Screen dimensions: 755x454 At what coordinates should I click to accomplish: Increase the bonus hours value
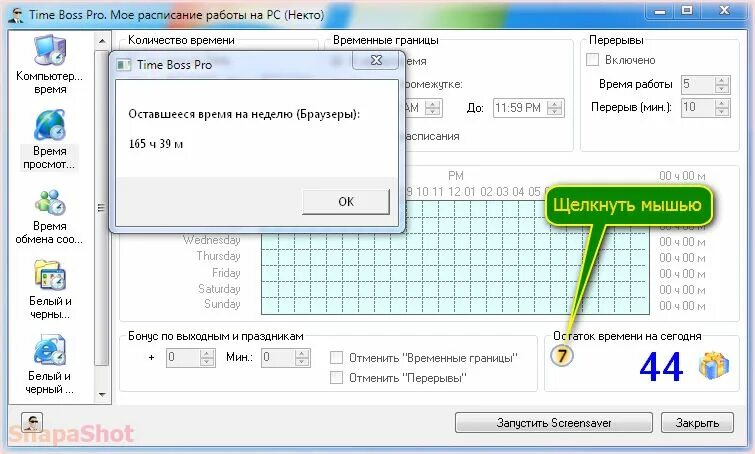207,354
